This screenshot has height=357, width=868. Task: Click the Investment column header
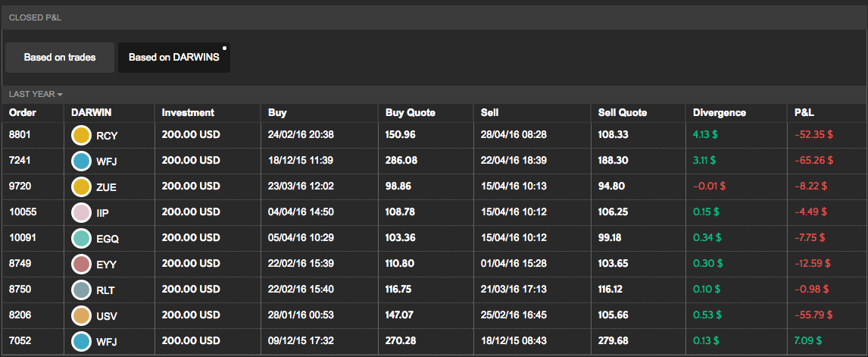tap(188, 113)
